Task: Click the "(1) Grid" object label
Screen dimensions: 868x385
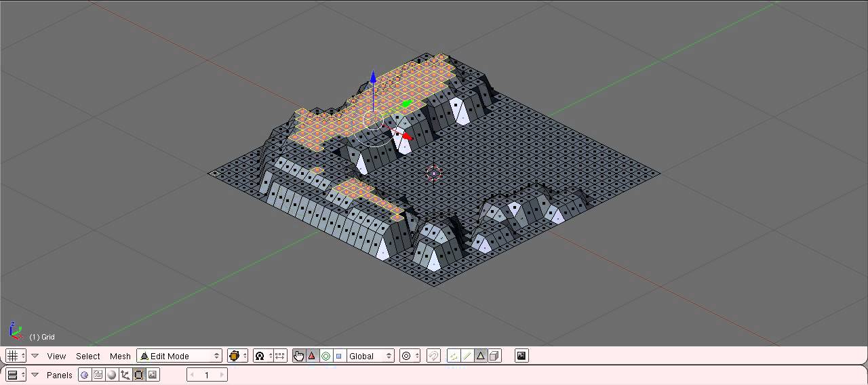Action: pos(41,337)
